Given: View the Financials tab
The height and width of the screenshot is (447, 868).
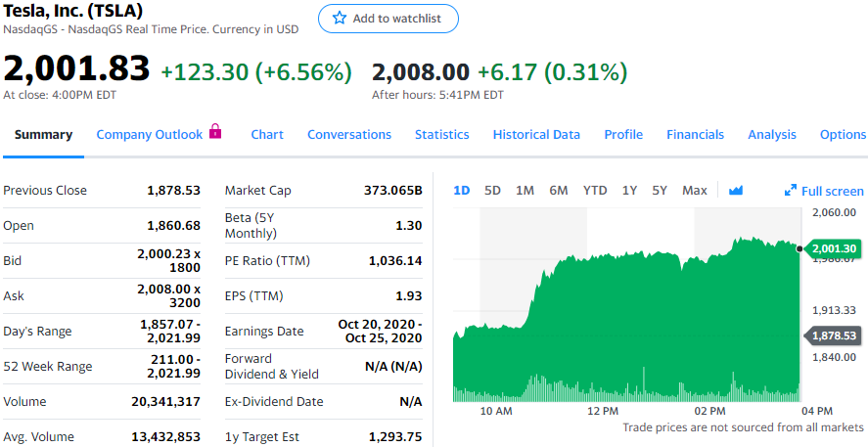Looking at the screenshot, I should [695, 135].
